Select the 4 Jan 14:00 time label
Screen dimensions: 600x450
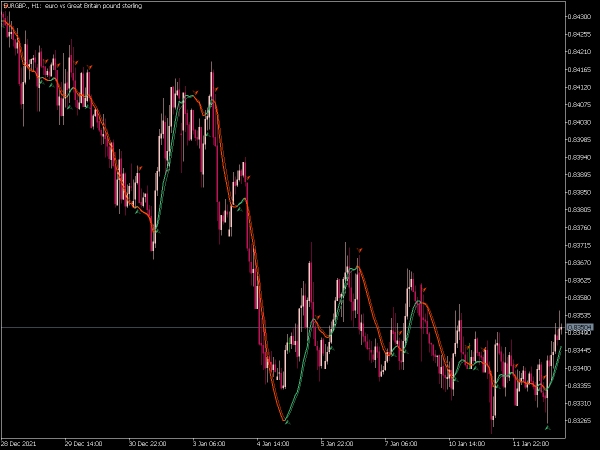[273, 443]
